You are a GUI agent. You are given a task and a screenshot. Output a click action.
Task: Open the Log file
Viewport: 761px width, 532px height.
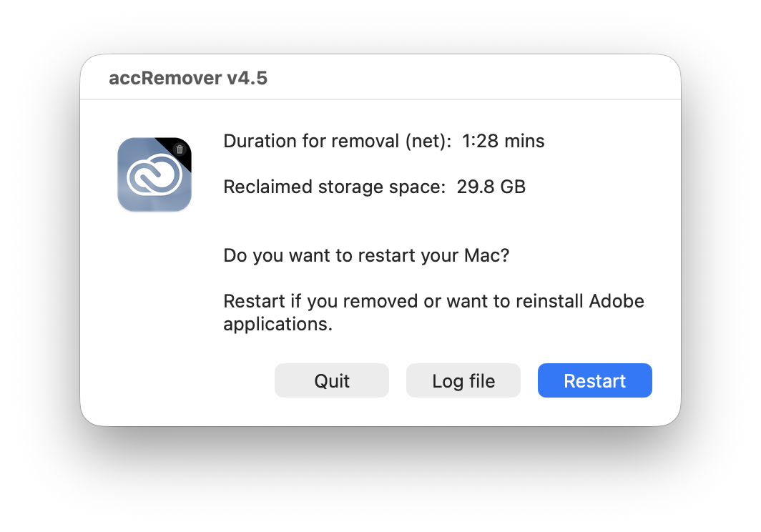click(463, 380)
